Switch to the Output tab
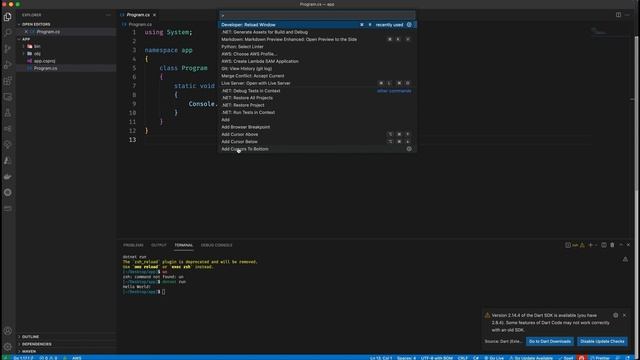The width and height of the screenshot is (640, 360). [159, 245]
